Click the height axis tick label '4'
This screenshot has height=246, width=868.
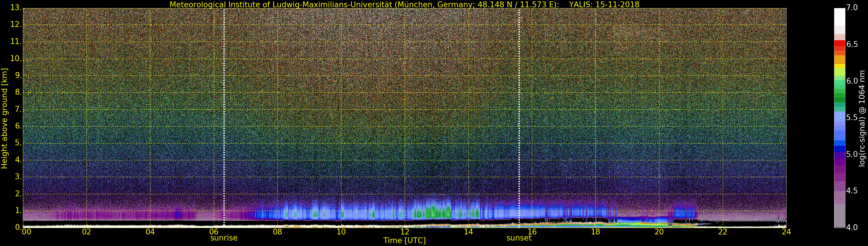18,160
